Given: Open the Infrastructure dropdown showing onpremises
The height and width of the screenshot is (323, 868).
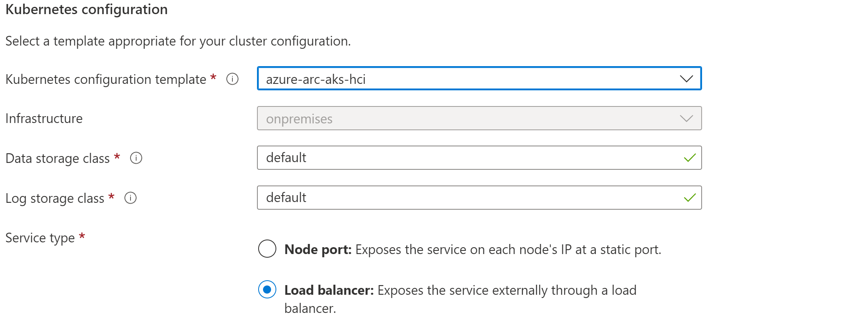Looking at the screenshot, I should click(x=479, y=118).
